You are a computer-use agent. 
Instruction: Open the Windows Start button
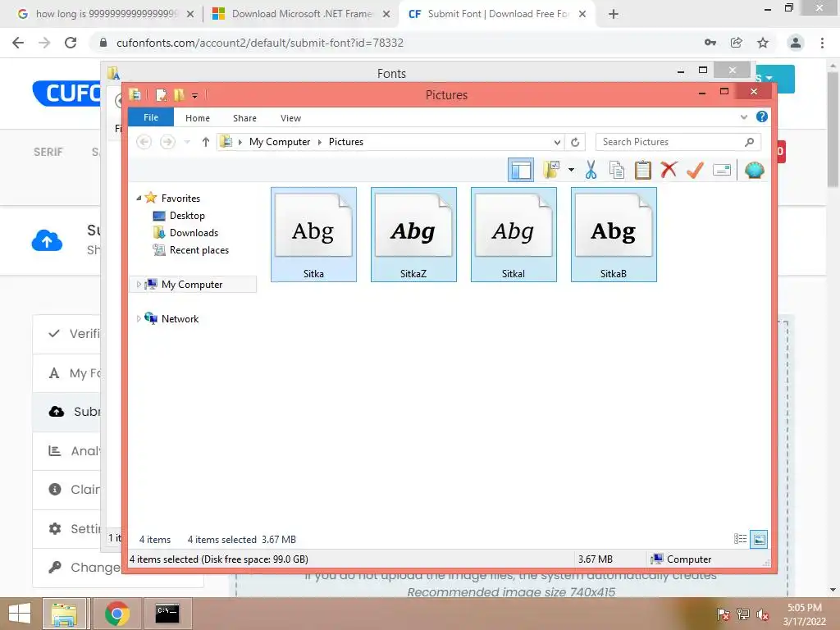click(20, 614)
